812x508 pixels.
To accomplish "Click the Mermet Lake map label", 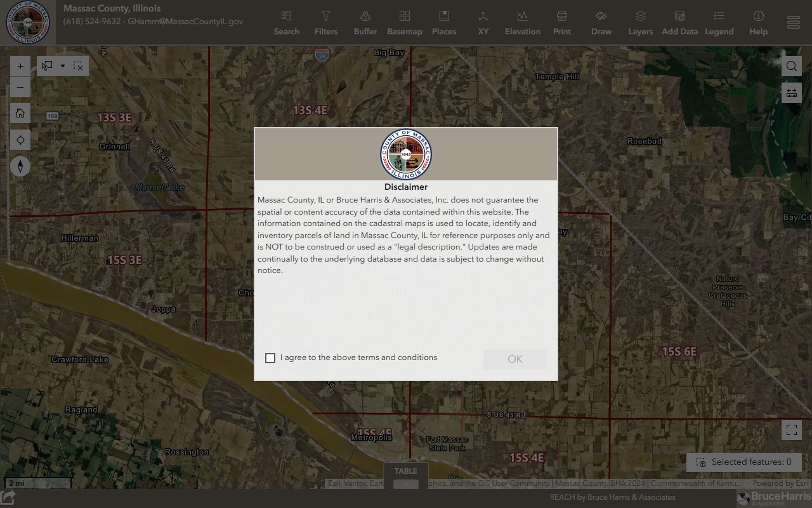I will click(160, 187).
